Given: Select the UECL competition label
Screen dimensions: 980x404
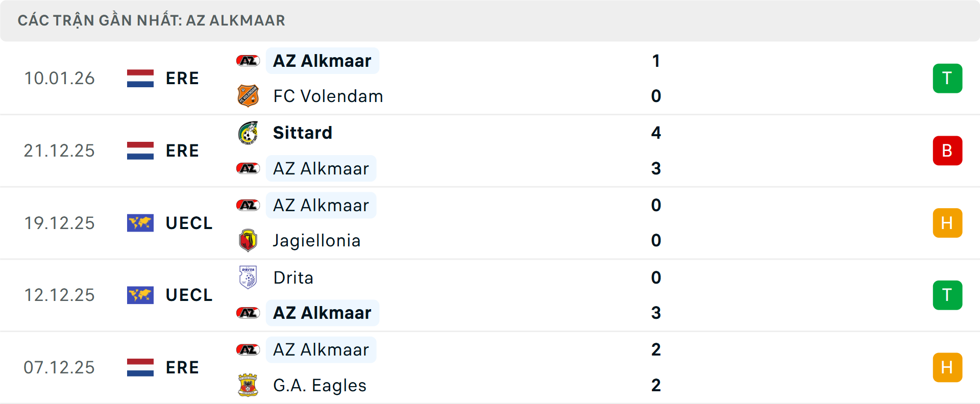Looking at the screenshot, I should (189, 223).
